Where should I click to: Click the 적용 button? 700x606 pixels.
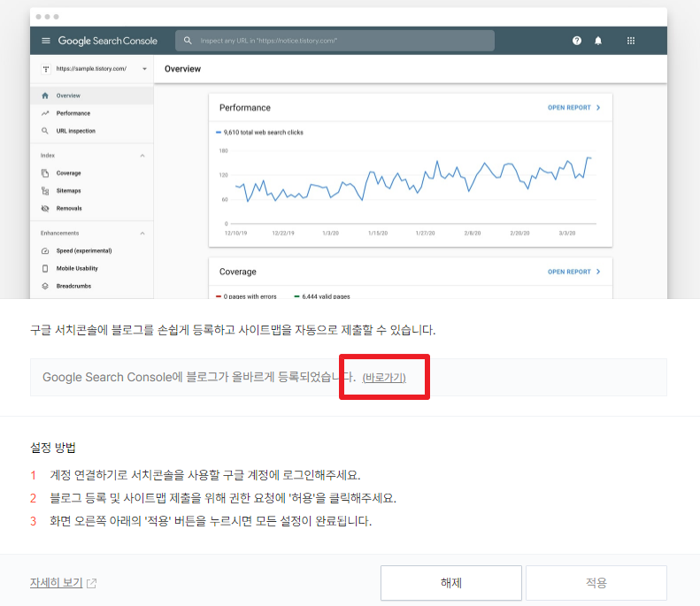[596, 583]
